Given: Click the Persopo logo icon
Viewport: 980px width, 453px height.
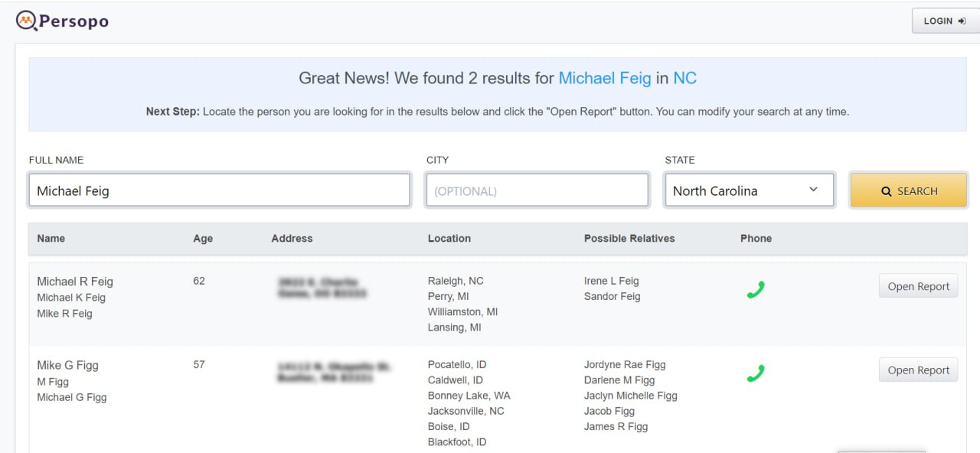Looking at the screenshot, I should tap(27, 21).
